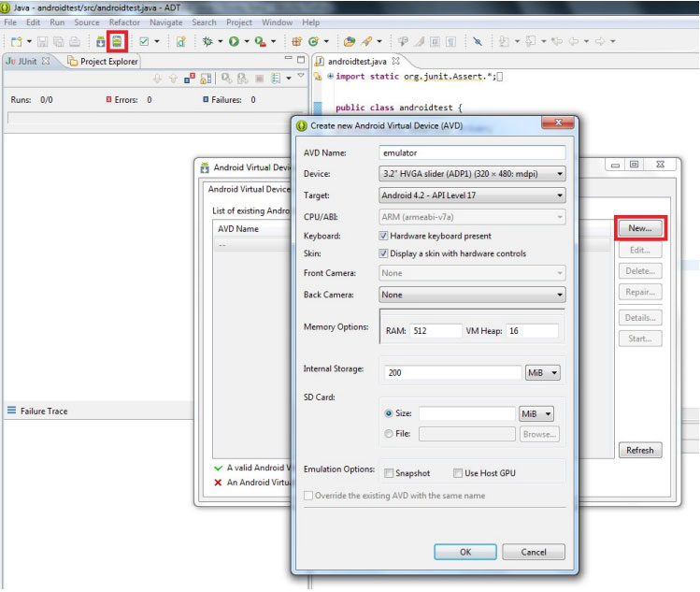Open the Android SDK Manager toolbar icon

101,41
